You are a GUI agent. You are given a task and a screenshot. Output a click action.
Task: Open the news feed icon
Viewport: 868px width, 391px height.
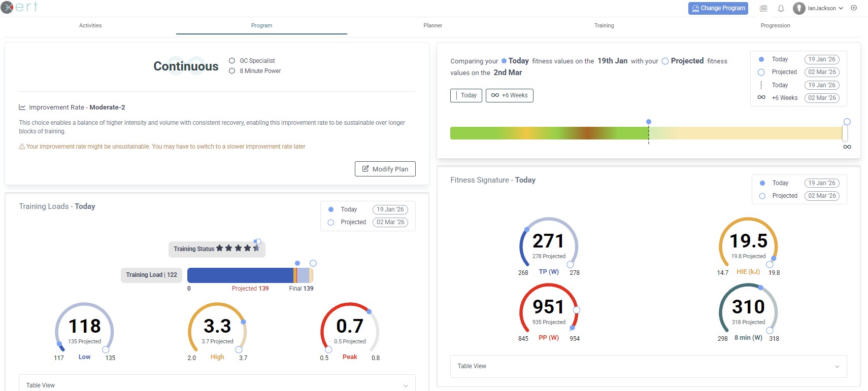click(x=763, y=8)
